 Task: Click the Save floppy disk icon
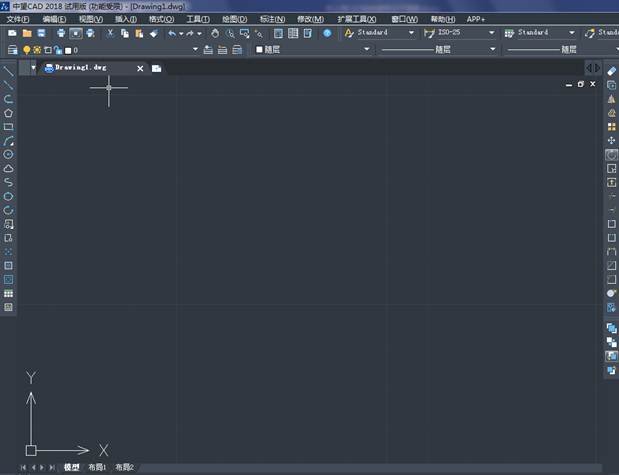[41, 33]
